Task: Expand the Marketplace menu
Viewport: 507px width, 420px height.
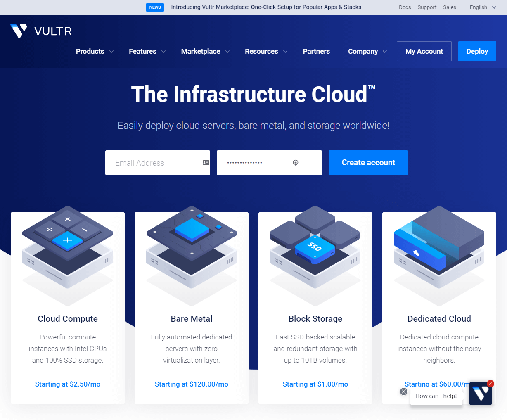Action: tap(205, 51)
